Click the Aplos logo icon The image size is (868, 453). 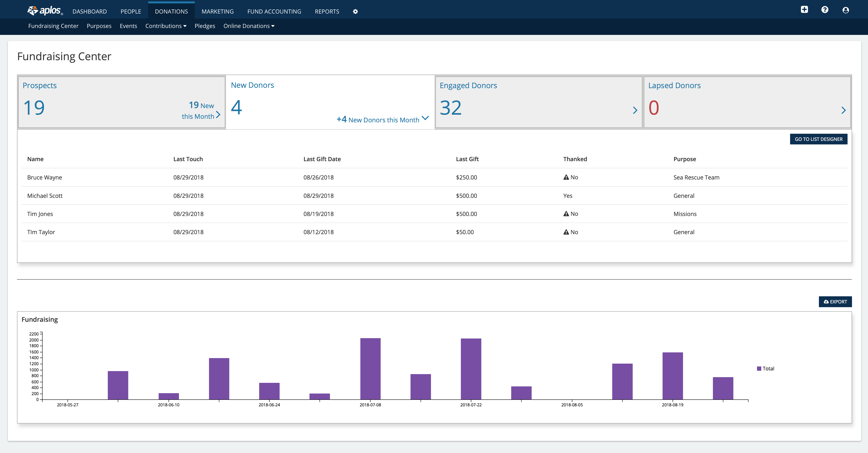tap(33, 11)
